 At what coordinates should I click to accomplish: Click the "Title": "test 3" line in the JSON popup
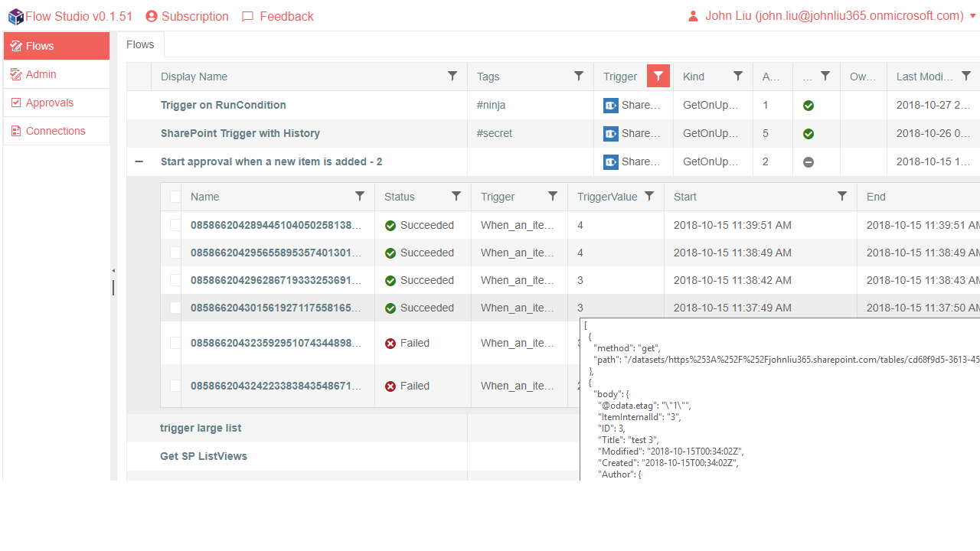pos(629,440)
